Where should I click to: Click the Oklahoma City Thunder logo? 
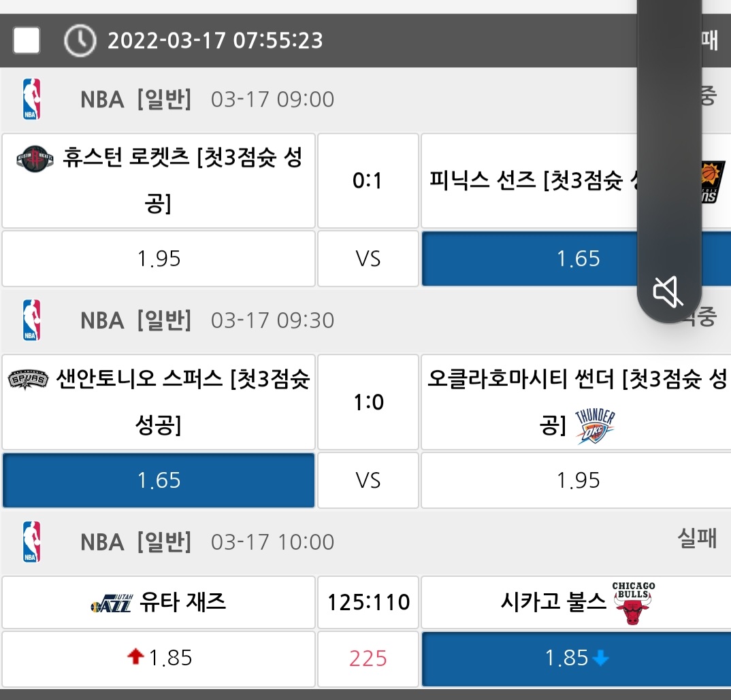click(595, 427)
